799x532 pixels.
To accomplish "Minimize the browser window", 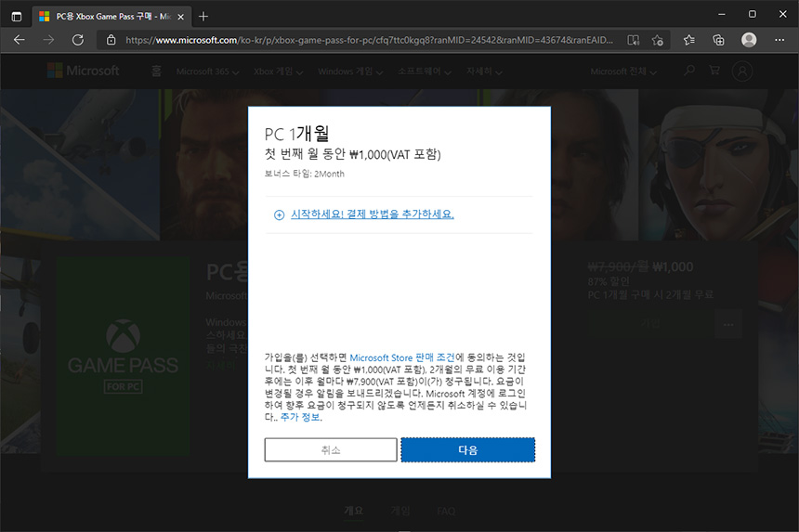I will 722,14.
